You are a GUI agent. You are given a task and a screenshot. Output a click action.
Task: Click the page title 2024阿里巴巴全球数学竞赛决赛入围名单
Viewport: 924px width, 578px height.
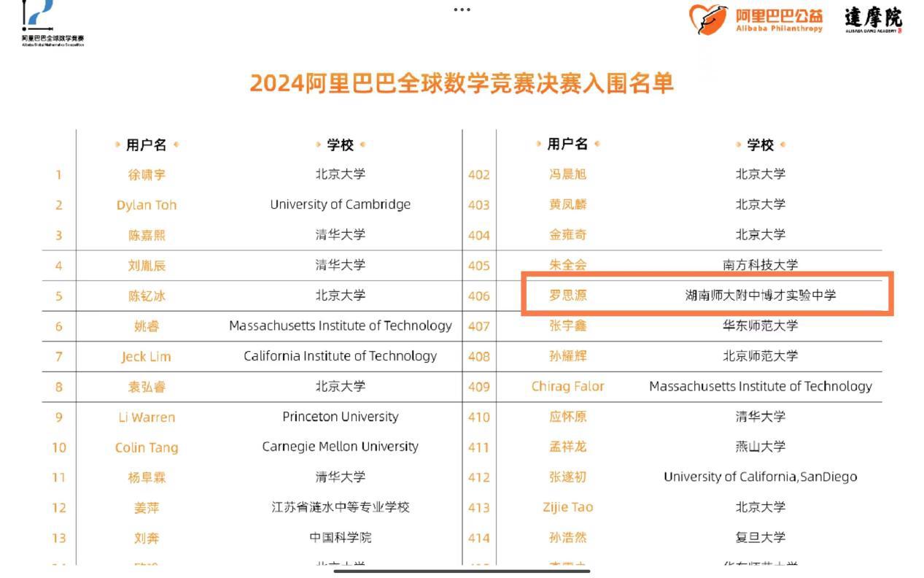point(462,83)
